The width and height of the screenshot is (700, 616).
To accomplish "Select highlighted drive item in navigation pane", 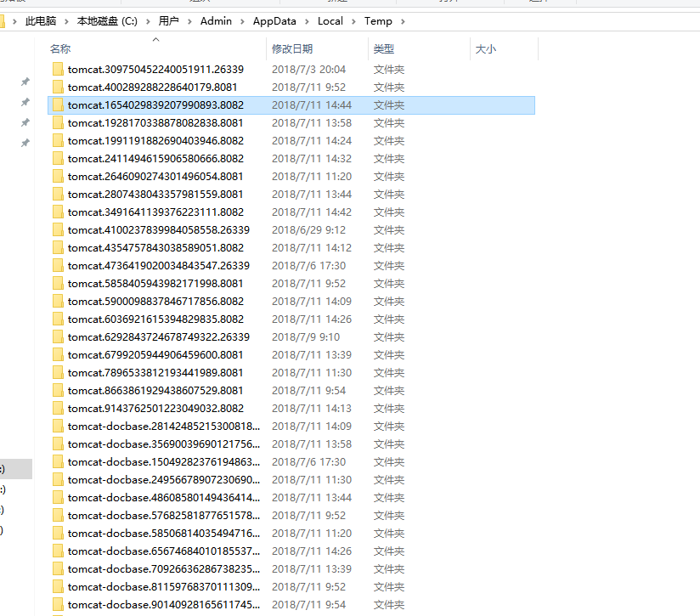I will pos(16,469).
